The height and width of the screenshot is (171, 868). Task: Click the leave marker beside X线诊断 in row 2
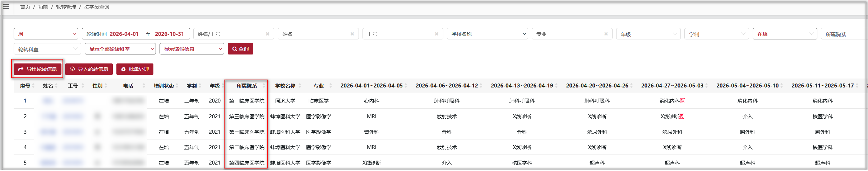(682, 116)
